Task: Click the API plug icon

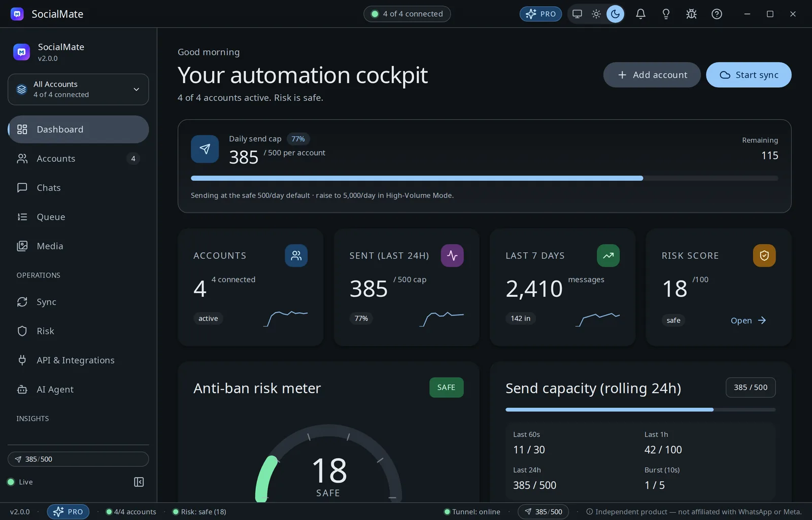Action: (x=22, y=360)
